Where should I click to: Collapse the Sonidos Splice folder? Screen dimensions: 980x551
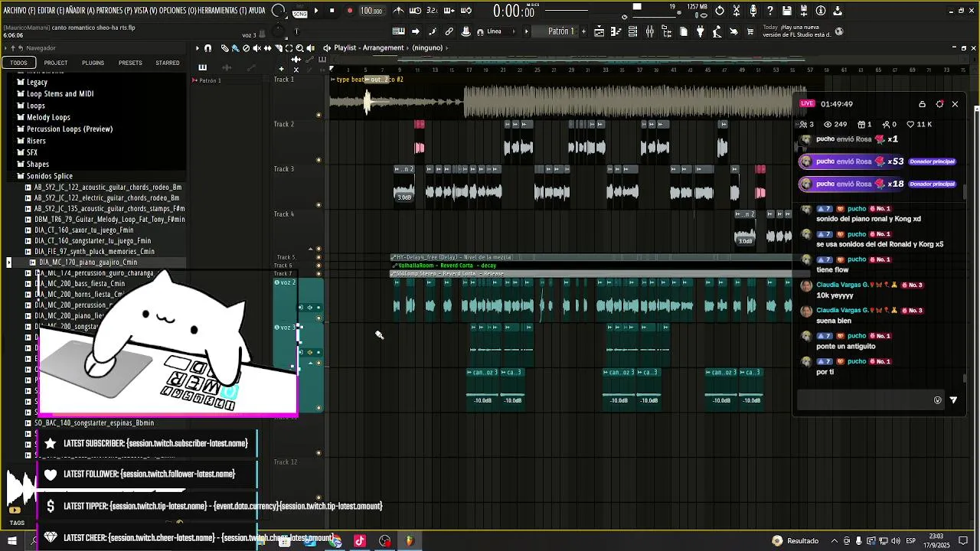(x=49, y=176)
